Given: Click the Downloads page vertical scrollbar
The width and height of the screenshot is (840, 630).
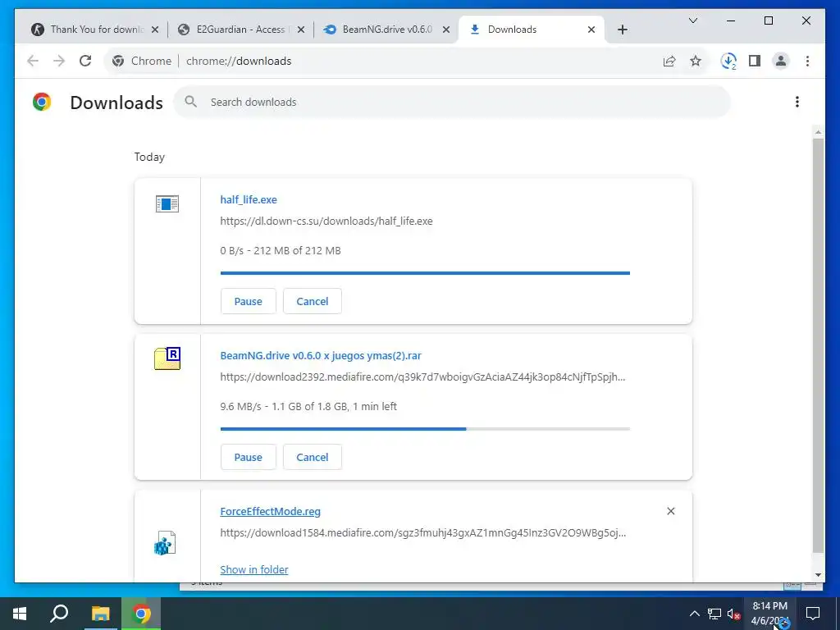Looking at the screenshot, I should (x=818, y=345).
